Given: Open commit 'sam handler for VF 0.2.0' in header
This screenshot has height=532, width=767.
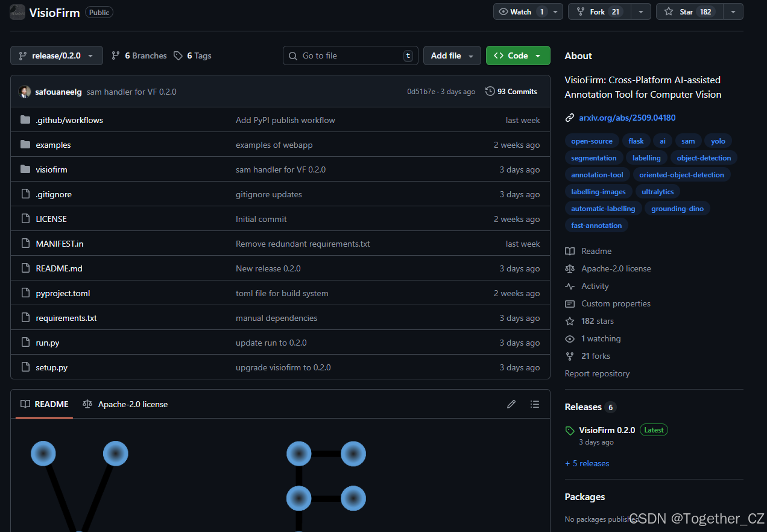Looking at the screenshot, I should point(131,92).
